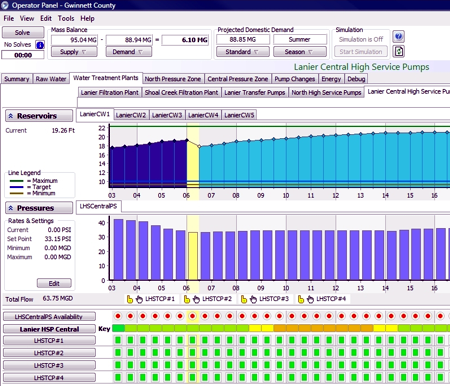Click the 00:00 solve timer field
The width and height of the screenshot is (450, 386).
[23, 55]
